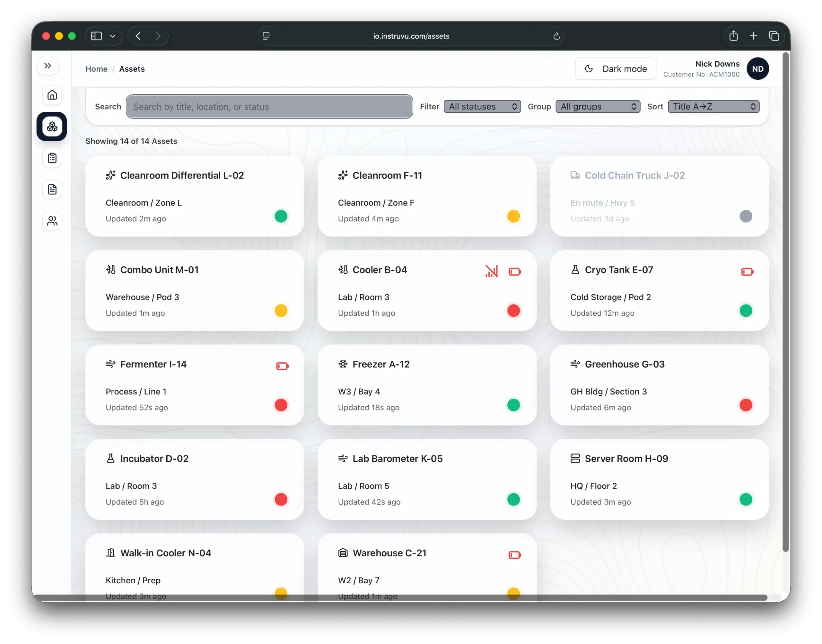Reload the page in Safari
The height and width of the screenshot is (644, 822).
tap(556, 36)
